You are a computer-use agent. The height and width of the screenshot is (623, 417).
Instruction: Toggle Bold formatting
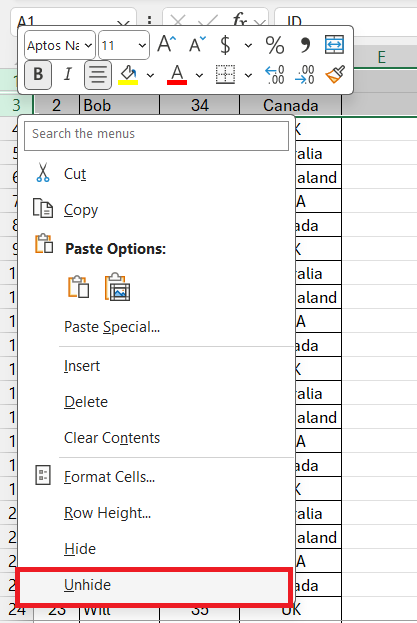coord(38,74)
